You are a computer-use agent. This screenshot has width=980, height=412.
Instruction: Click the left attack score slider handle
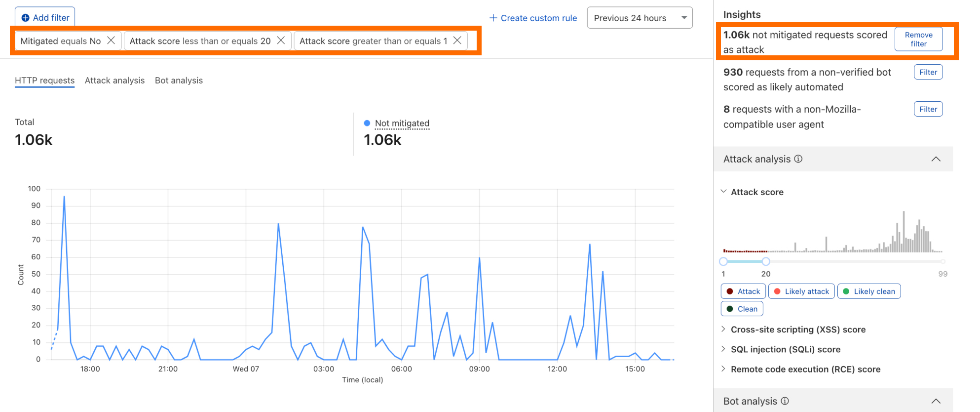pyautogui.click(x=723, y=261)
